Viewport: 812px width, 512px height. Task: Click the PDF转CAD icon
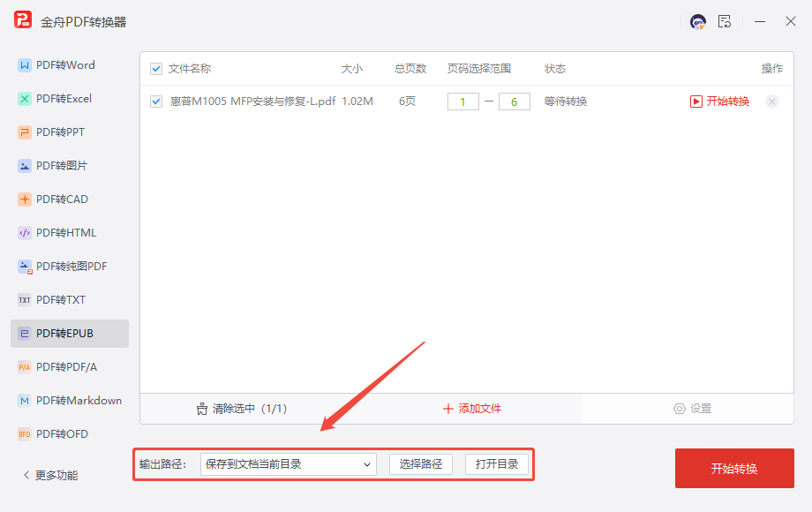(x=25, y=200)
